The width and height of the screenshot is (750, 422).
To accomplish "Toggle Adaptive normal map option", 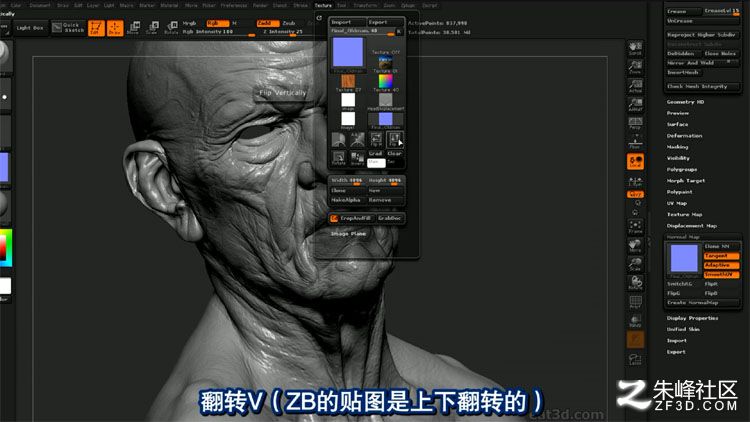I will coord(721,265).
